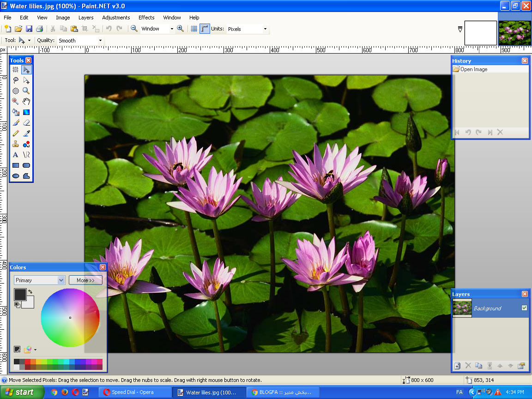Viewport: 532px width, 399px height.
Task: Select the Magic Wand tool
Action: (15, 102)
